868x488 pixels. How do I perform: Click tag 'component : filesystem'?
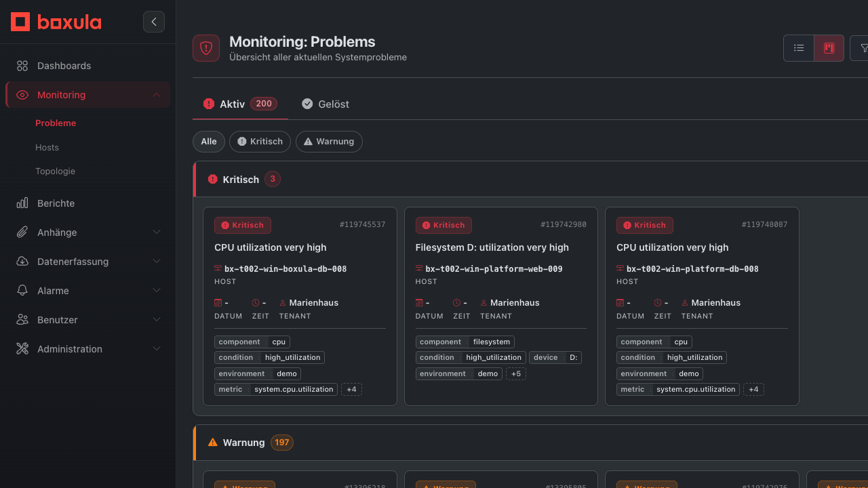[465, 342]
